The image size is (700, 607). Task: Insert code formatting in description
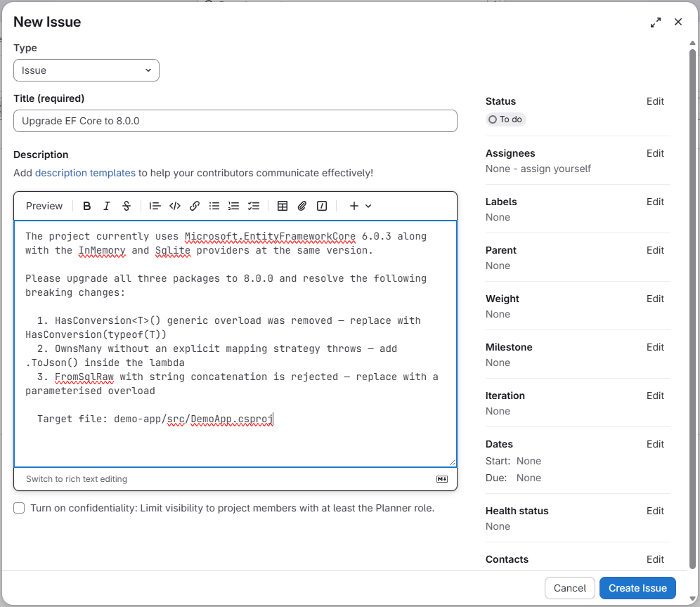click(174, 206)
